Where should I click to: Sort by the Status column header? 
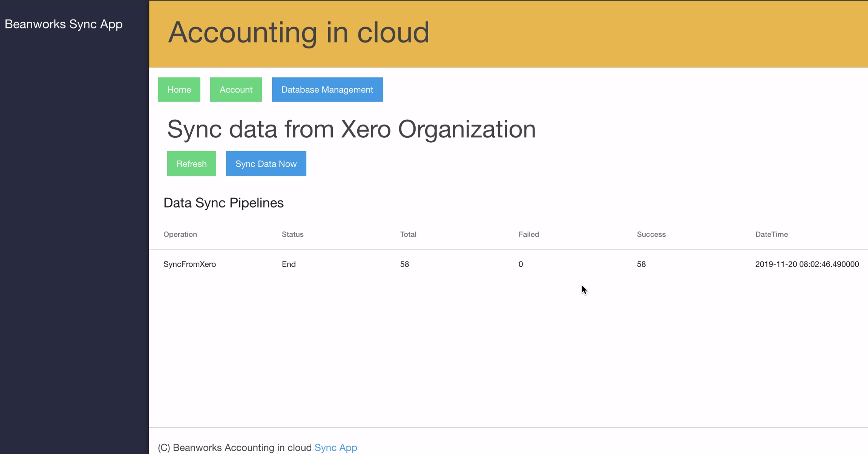pos(293,234)
